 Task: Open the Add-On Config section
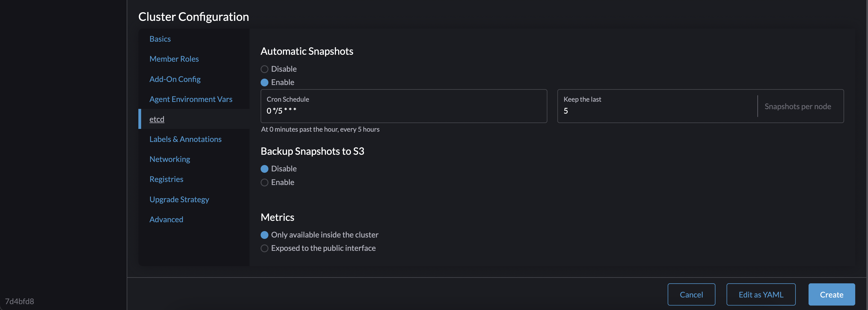click(175, 79)
